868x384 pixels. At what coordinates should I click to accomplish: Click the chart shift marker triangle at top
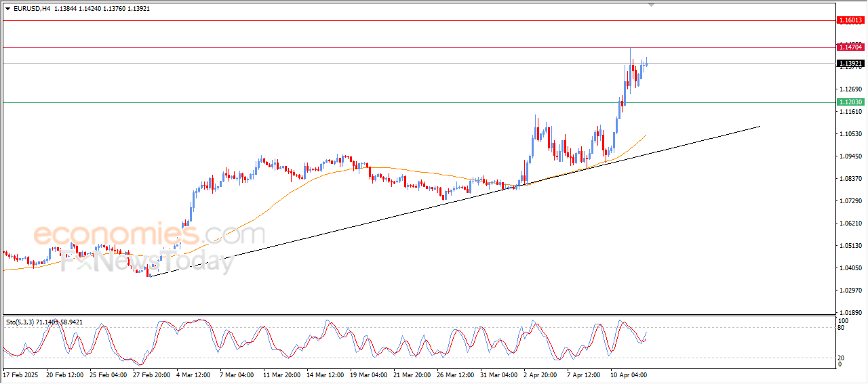(652, 5)
